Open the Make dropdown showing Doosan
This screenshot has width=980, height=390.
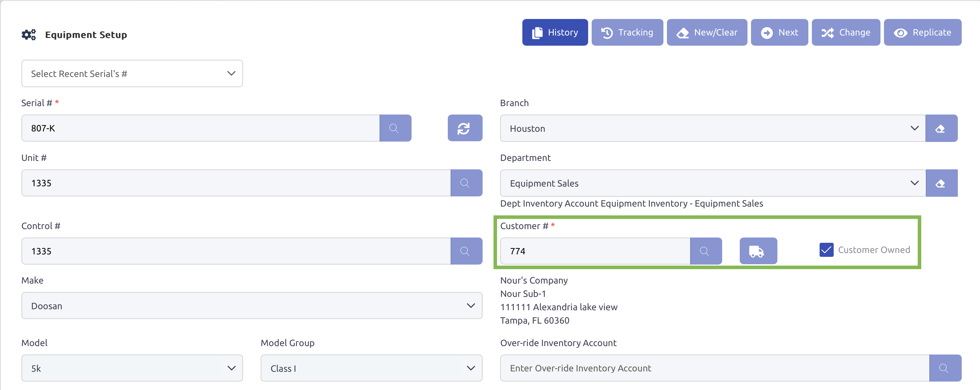point(252,306)
